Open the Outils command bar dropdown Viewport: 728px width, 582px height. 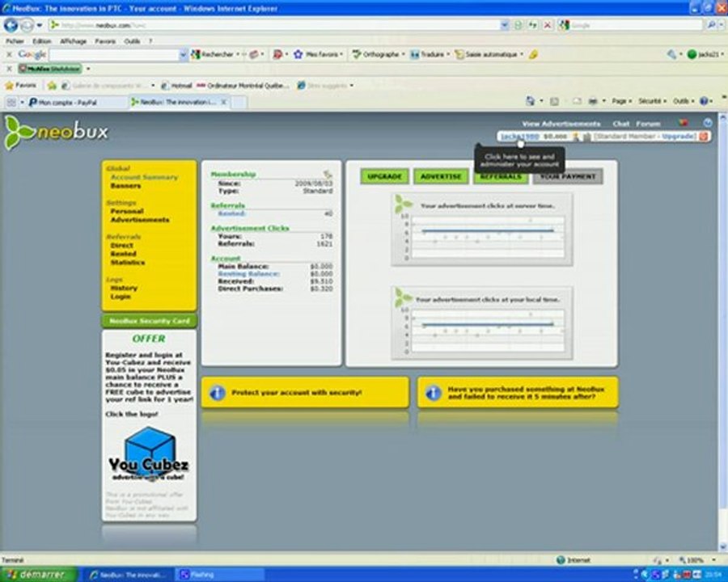(x=684, y=101)
